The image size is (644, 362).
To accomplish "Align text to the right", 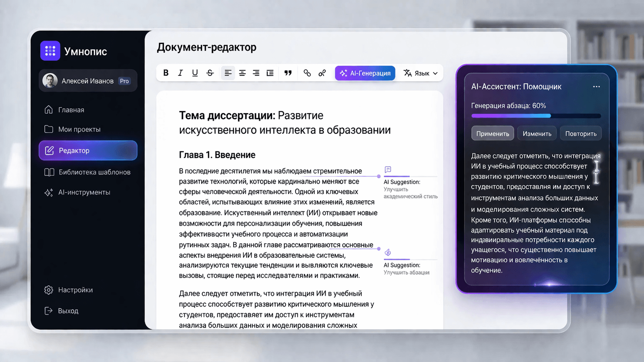I will [x=256, y=73].
